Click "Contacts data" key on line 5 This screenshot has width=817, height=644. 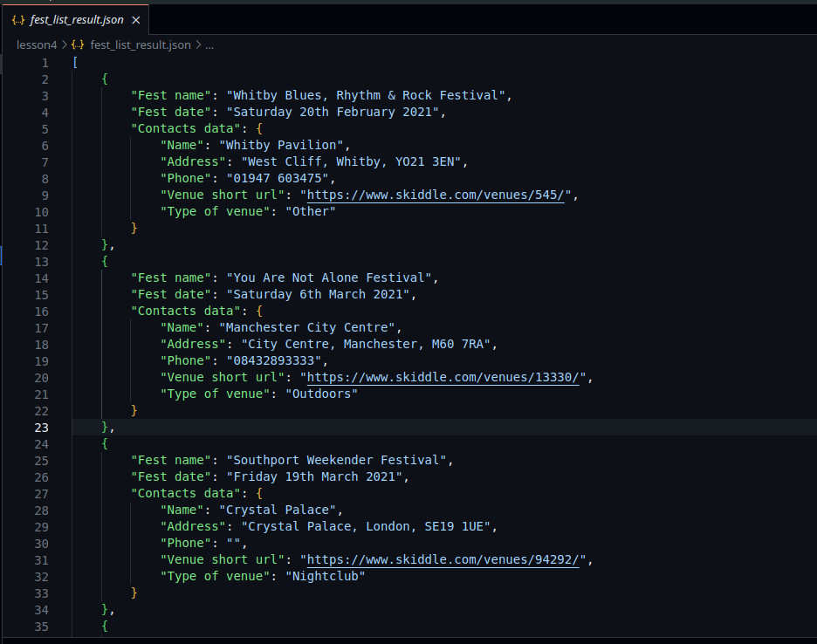pyautogui.click(x=186, y=128)
